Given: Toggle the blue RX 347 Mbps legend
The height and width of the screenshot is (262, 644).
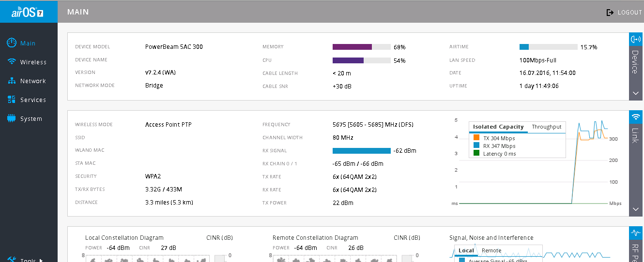Looking at the screenshot, I should pyautogui.click(x=476, y=146).
